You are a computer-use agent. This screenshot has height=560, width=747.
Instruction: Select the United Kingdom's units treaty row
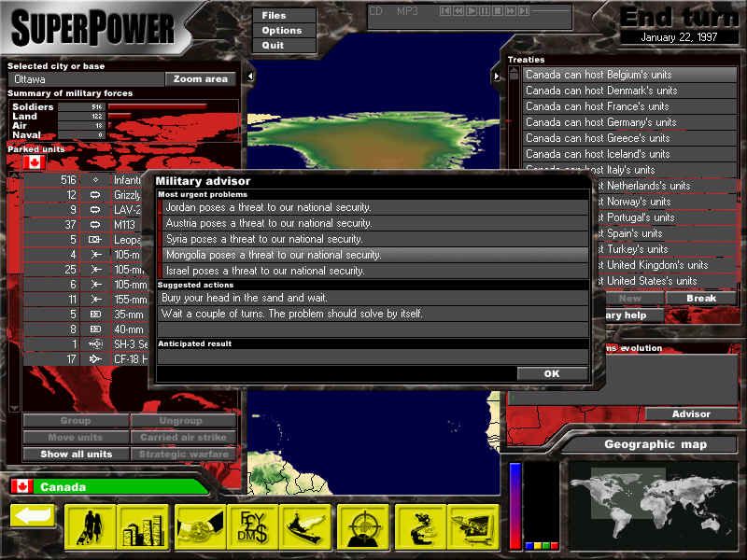point(666,265)
